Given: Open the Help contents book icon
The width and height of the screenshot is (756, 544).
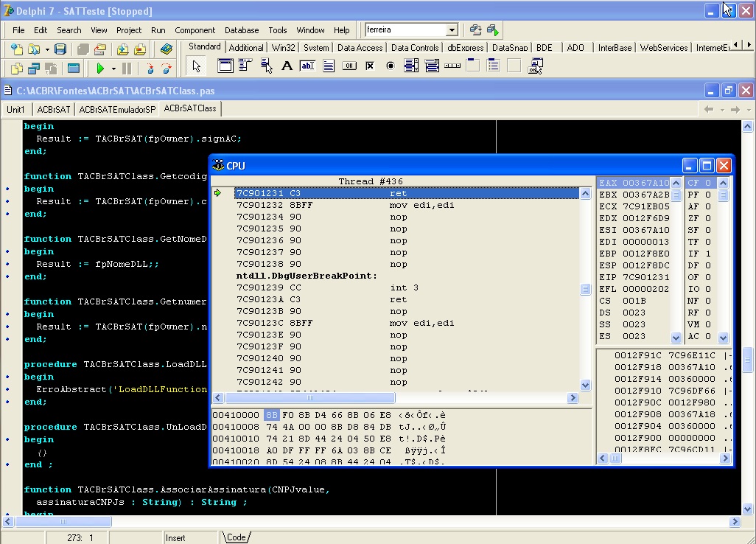Looking at the screenshot, I should click(x=167, y=49).
